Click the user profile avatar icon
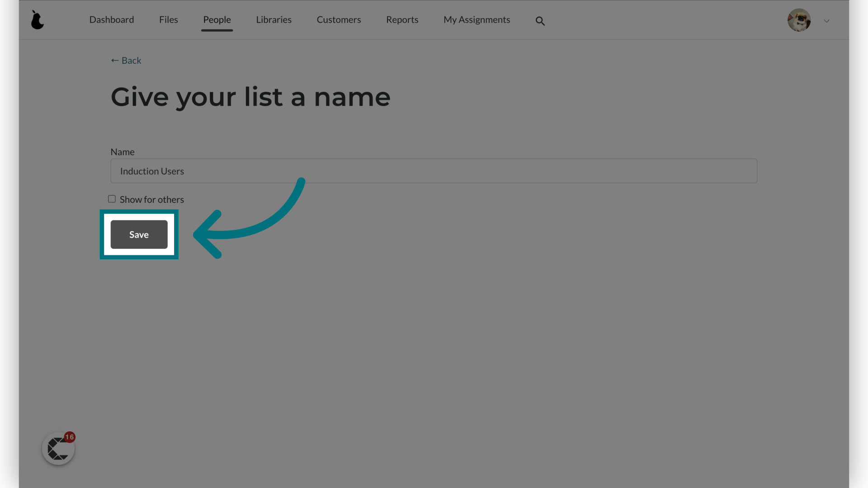 click(799, 20)
